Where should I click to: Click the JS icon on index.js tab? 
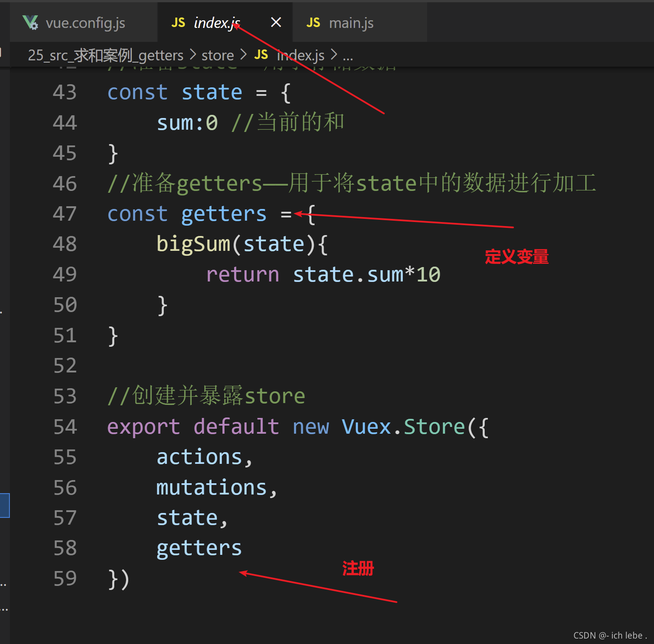click(178, 23)
